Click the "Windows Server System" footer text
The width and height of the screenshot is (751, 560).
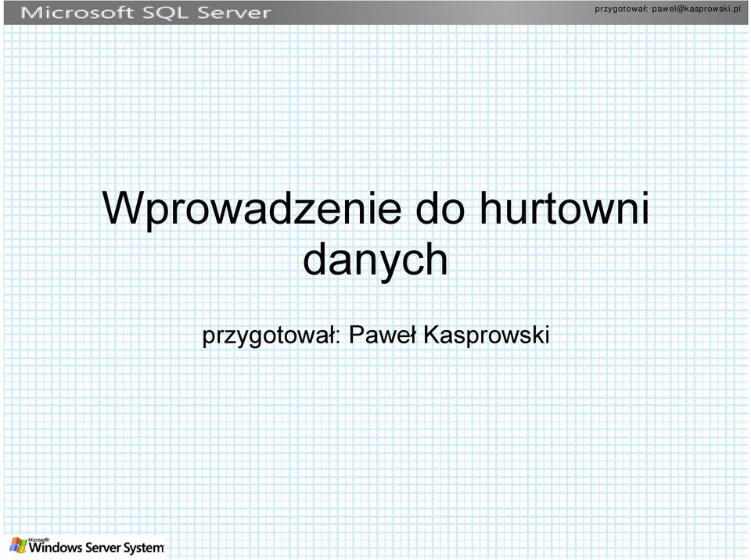click(x=95, y=547)
